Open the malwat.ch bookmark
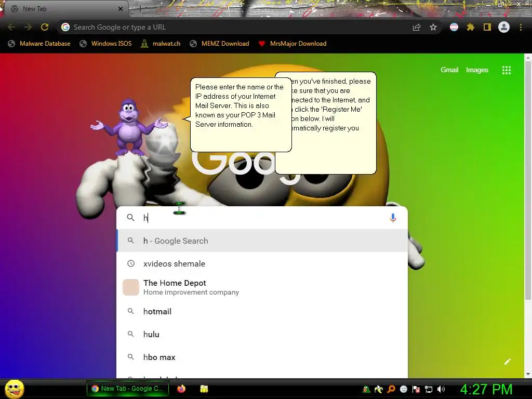532x399 pixels. [161, 44]
